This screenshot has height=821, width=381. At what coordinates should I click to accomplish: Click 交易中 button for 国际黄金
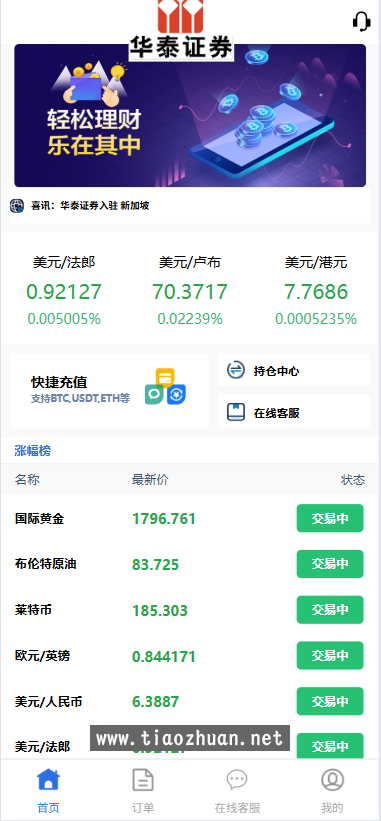pos(330,518)
